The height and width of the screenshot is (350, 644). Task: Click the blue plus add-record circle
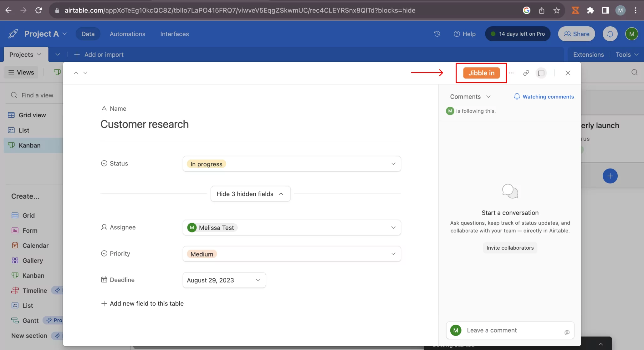(610, 176)
